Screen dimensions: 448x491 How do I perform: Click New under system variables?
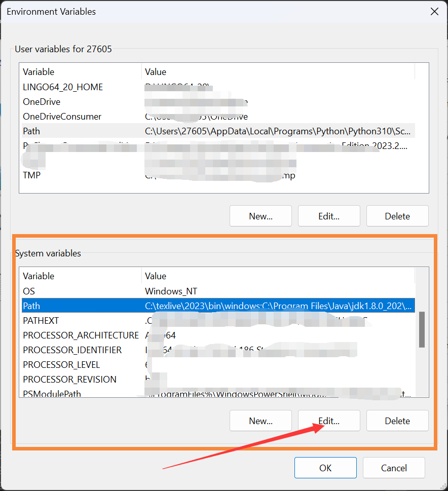click(x=260, y=421)
